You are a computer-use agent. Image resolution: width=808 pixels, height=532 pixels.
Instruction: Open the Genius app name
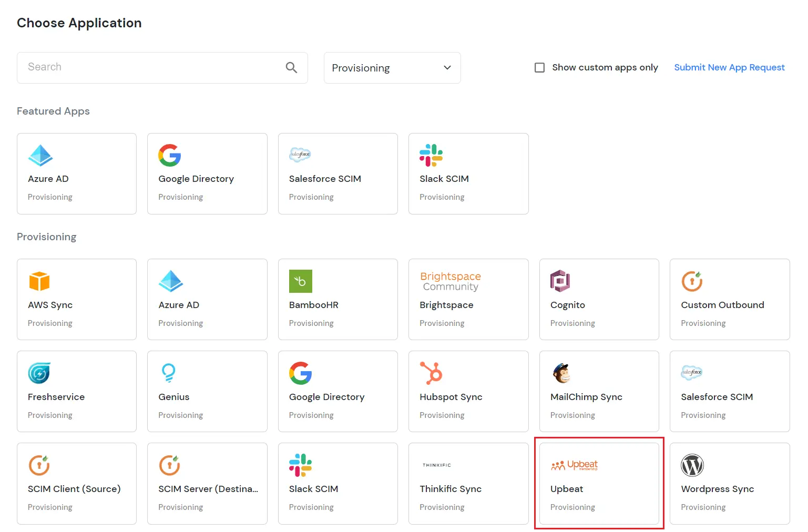(x=174, y=397)
